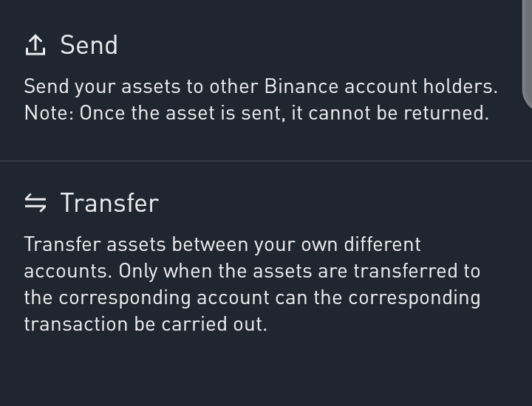Viewport: 532px width, 406px height.
Task: Click the words 'own different' in Transfer description
Action: (x=361, y=244)
